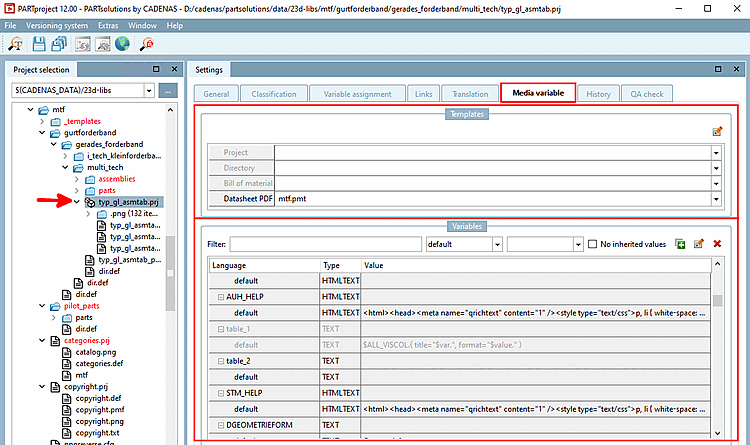Click the globe icon in the toolbar
The height and width of the screenshot is (445, 750).
coord(122,44)
